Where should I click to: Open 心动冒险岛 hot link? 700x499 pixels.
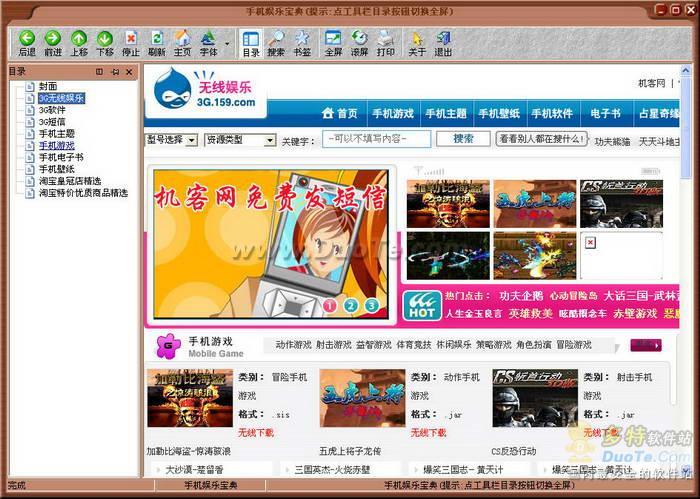[574, 296]
